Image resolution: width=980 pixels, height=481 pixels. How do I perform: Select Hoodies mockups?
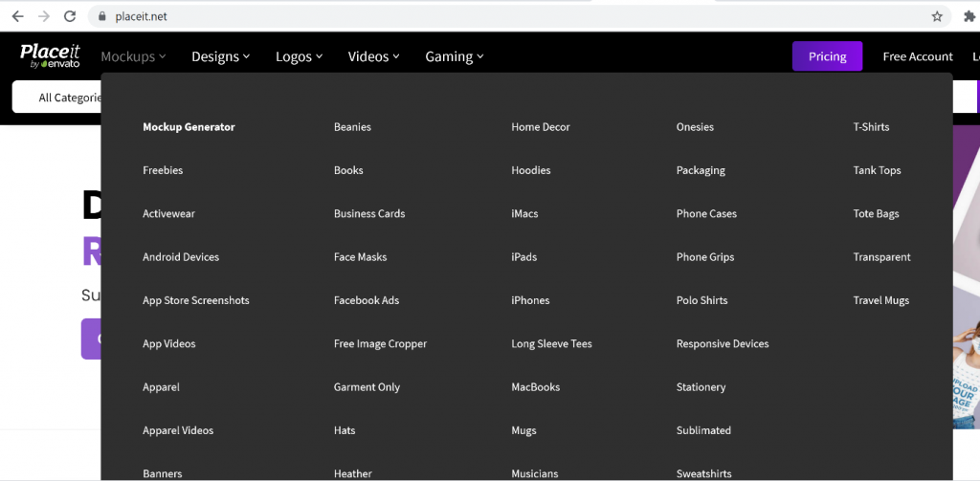(x=530, y=170)
